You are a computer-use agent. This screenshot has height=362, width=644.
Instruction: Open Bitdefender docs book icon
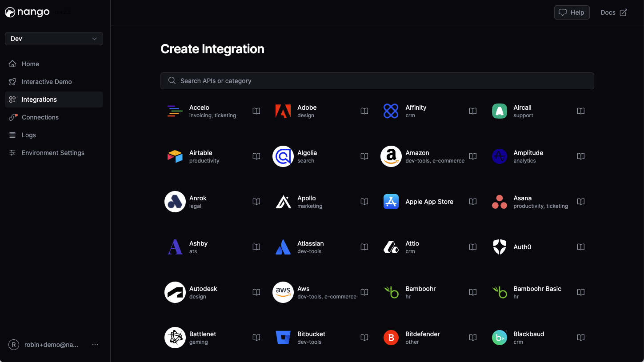point(473,338)
